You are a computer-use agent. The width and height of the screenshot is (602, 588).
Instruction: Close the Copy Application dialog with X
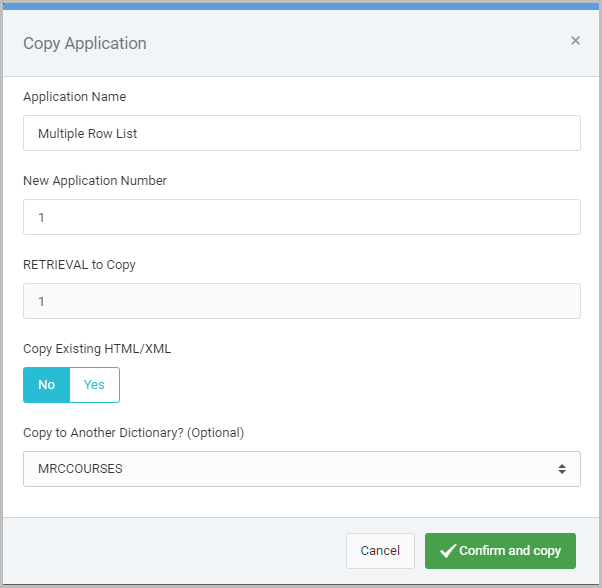point(575,41)
